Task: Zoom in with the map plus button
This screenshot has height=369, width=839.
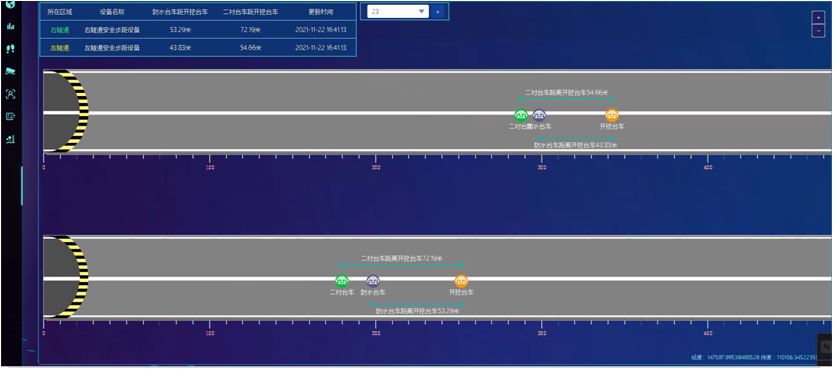Action: 818,17
